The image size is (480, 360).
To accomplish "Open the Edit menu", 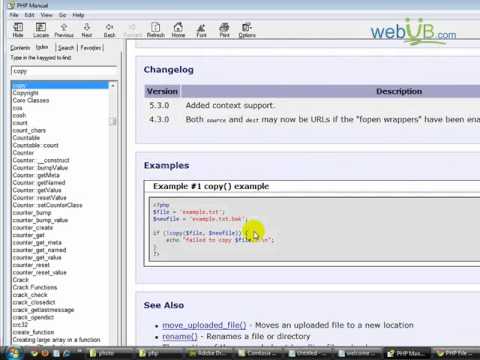I will tap(29, 15).
